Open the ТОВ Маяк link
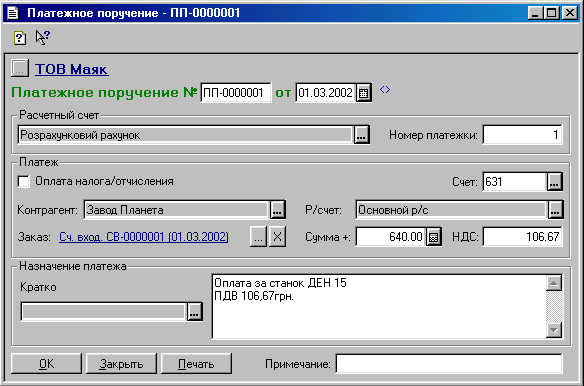 72,69
